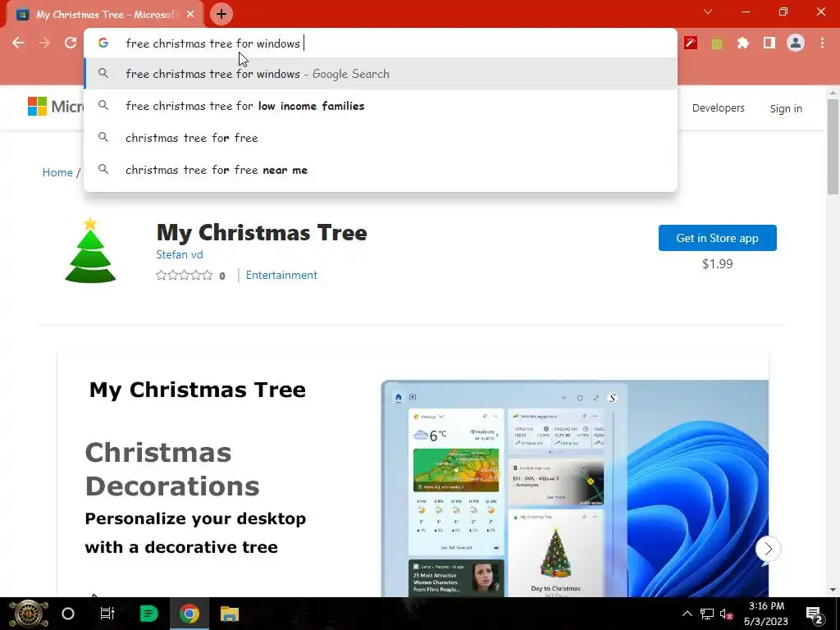Choose suggestion 'christmas tree for free near me'
This screenshot has height=630, width=840.
coord(381,170)
